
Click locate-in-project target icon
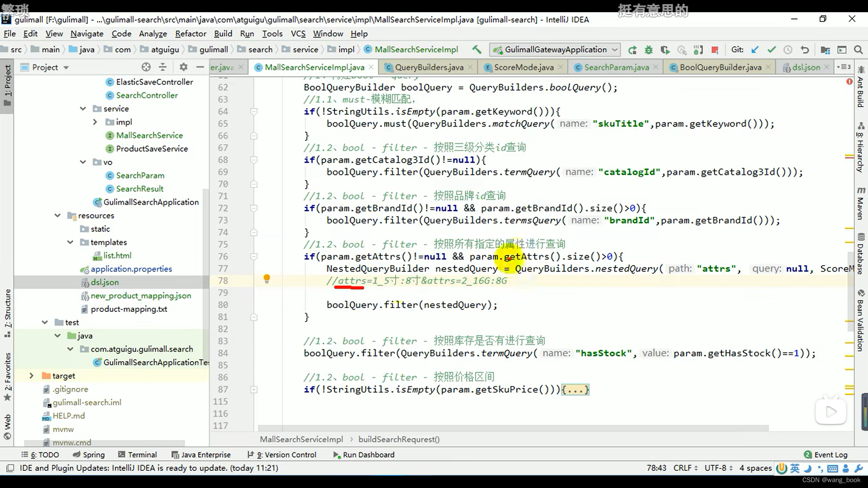(x=146, y=67)
